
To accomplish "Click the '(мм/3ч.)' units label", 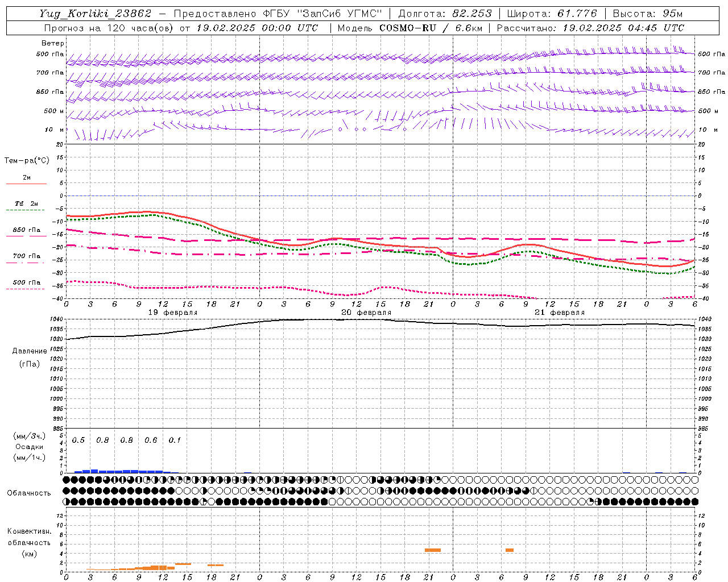I will pos(29,436).
